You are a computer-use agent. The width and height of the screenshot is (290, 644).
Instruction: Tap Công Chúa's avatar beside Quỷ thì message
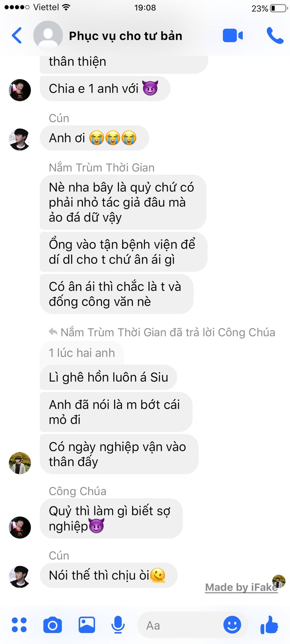(x=20, y=527)
